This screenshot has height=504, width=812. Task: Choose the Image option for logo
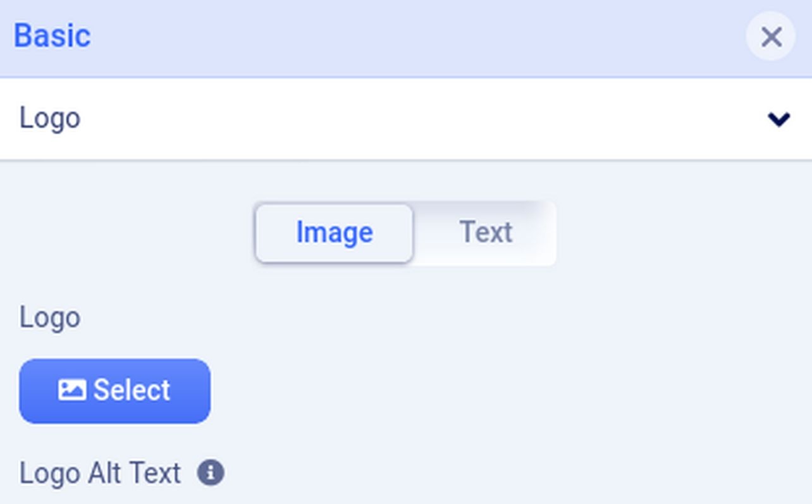pos(334,233)
